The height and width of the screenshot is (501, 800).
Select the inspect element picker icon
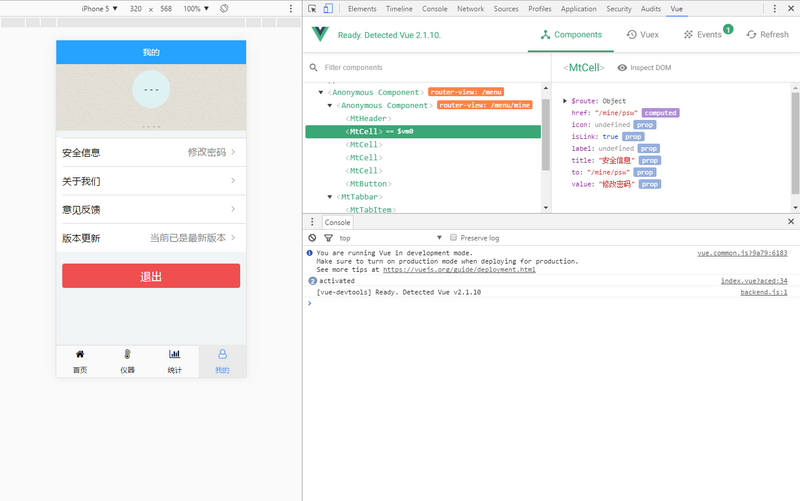(x=312, y=9)
